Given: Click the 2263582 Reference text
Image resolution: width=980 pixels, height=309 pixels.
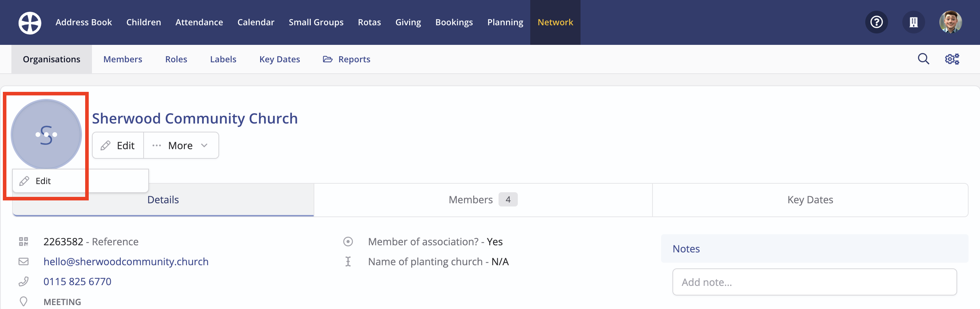Looking at the screenshot, I should (91, 242).
